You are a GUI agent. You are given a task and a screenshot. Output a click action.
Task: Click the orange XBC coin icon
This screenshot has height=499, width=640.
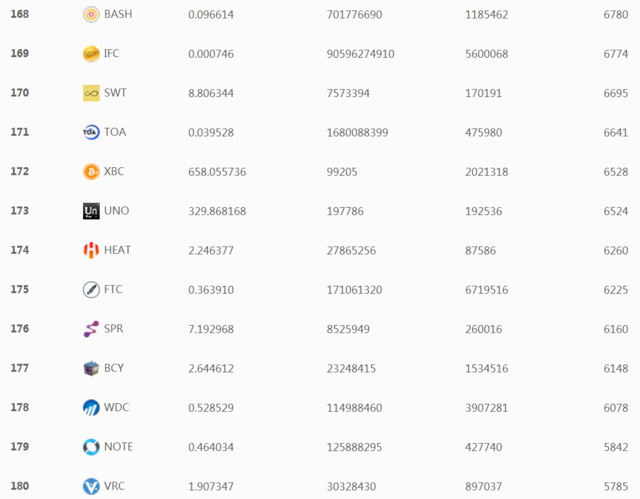coord(91,172)
